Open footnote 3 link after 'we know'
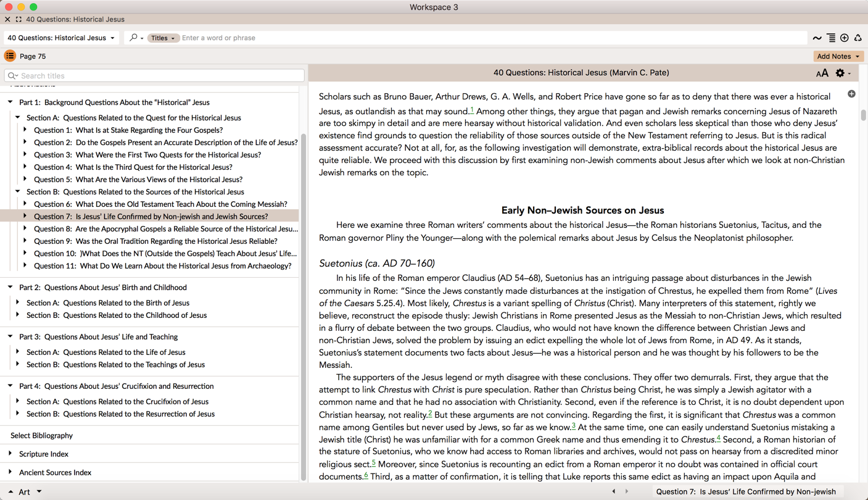Screen dimensions: 868x500 click(573, 426)
